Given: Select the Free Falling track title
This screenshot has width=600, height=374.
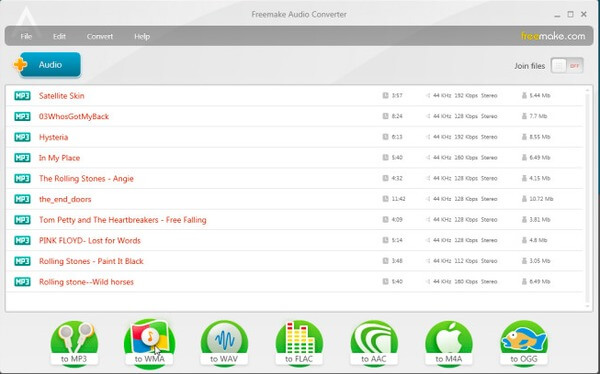Looking at the screenshot, I should 122,220.
